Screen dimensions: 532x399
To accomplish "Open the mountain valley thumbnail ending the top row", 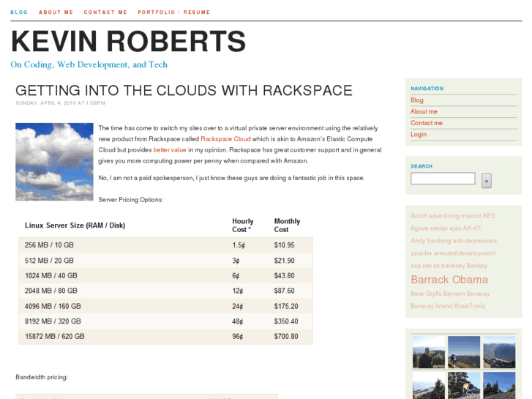I will tap(499, 352).
